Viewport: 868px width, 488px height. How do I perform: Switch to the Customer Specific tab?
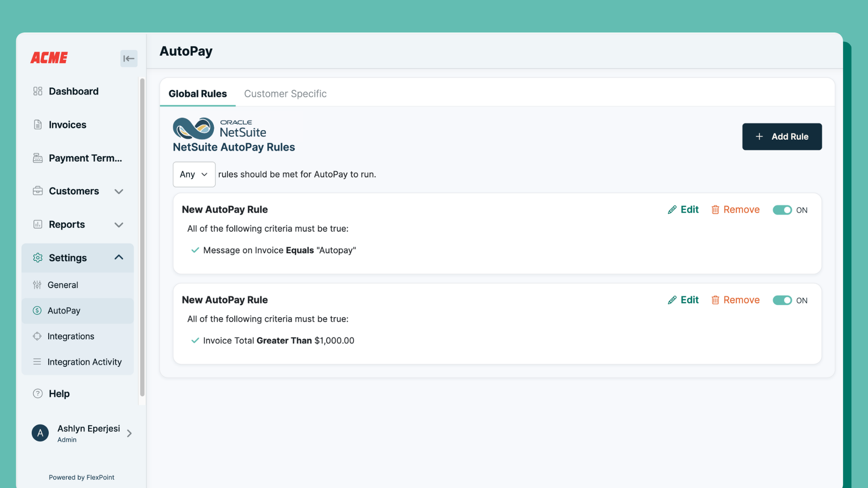285,94
